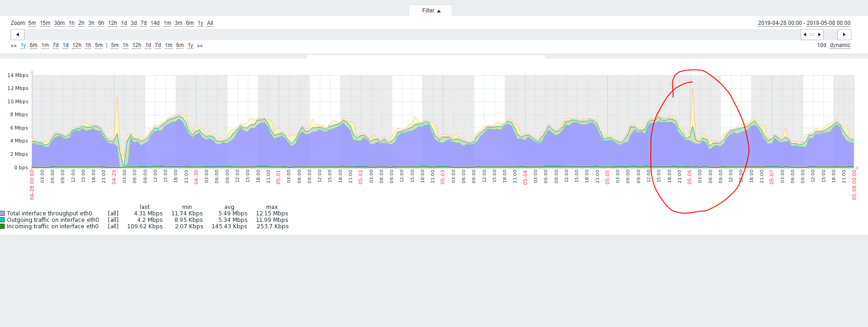Image resolution: width=868 pixels, height=327 pixels.
Task: Click the 0 bps y-axis label
Action: point(21,167)
